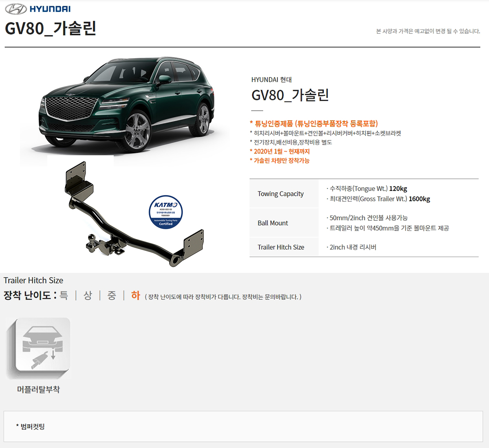Open the trailer hitch product image
This screenshot has width=489, height=448.
point(134,214)
